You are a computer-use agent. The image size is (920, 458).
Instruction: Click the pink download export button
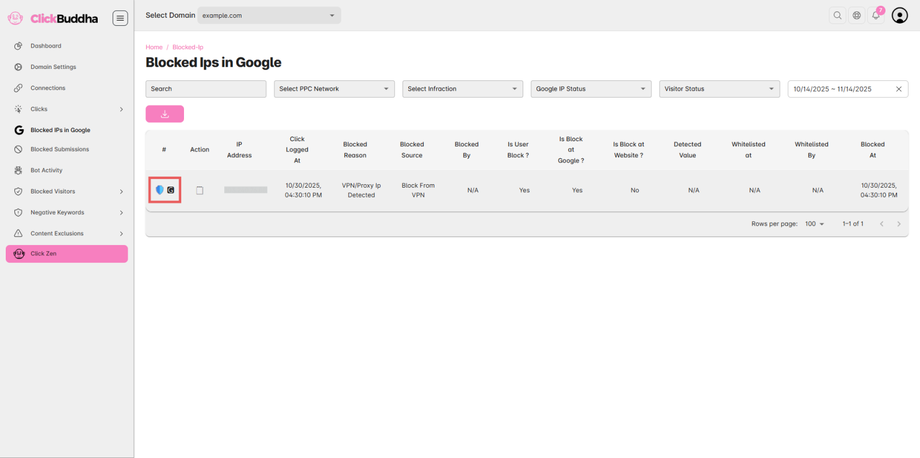pos(165,114)
